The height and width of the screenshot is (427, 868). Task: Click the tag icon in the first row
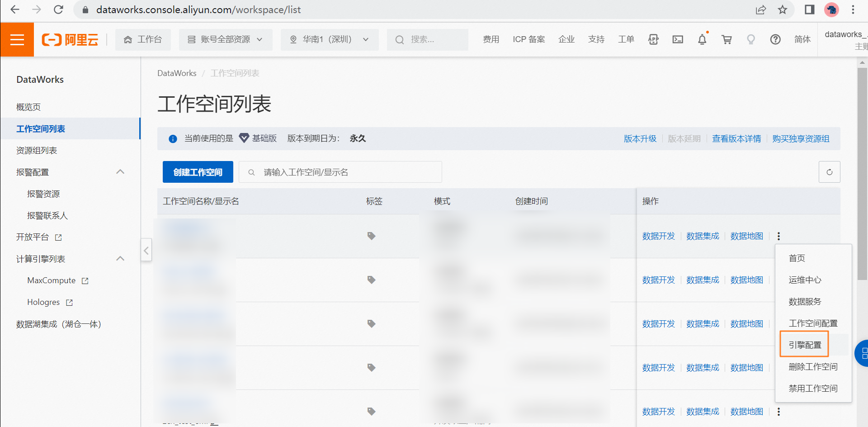pos(372,236)
